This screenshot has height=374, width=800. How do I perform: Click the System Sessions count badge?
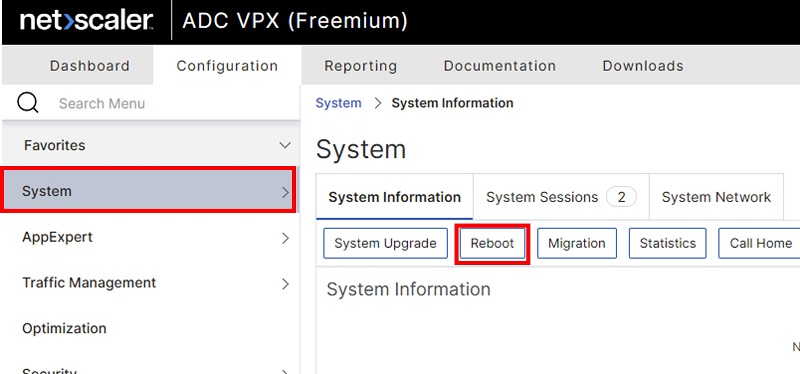tap(621, 197)
